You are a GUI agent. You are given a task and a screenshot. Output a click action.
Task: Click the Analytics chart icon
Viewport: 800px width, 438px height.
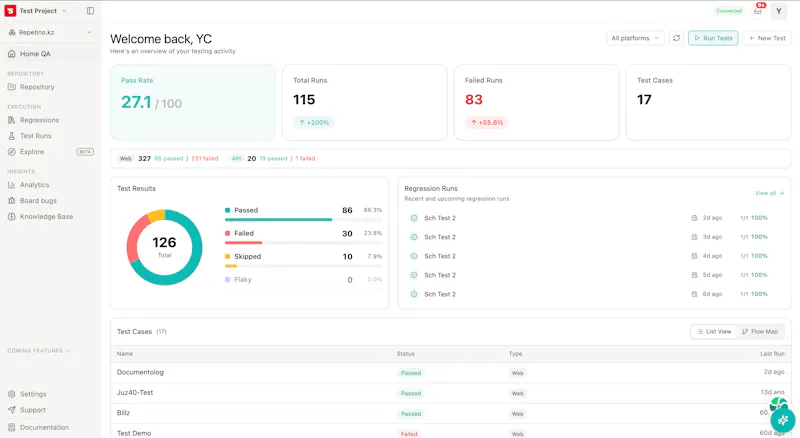tap(12, 185)
